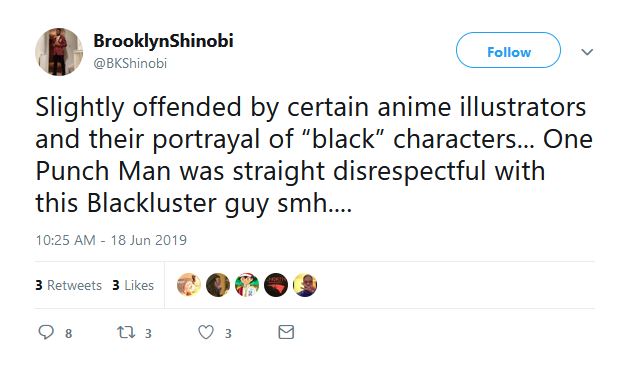Open the tweet timestamp 10:25 AM - 18 Jun 2019
This screenshot has height=367, width=629.
tap(111, 240)
